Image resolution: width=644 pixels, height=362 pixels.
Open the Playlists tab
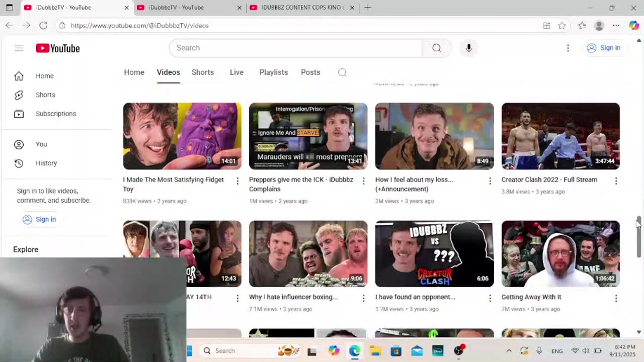274,72
